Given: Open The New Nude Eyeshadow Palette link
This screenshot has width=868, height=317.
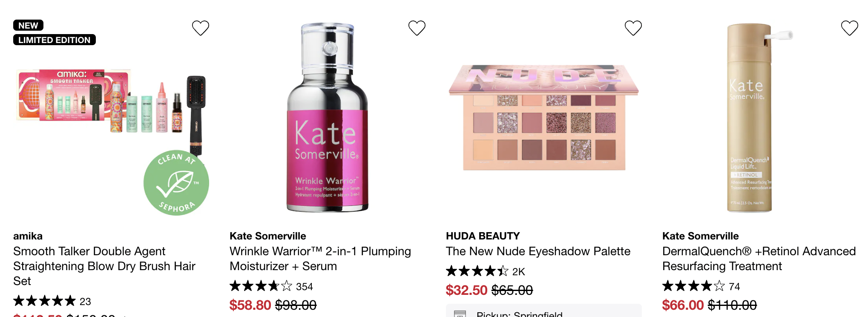Looking at the screenshot, I should coord(538,251).
